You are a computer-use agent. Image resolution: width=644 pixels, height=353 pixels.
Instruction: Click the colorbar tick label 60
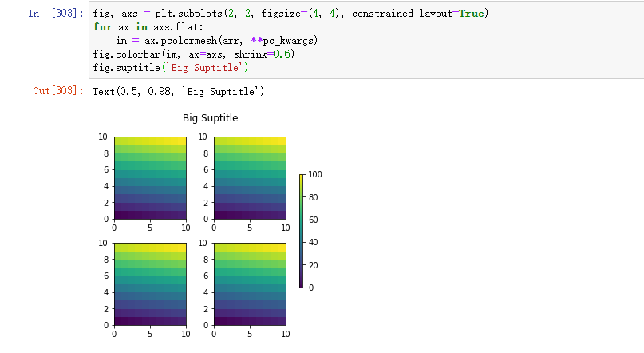[x=314, y=220]
